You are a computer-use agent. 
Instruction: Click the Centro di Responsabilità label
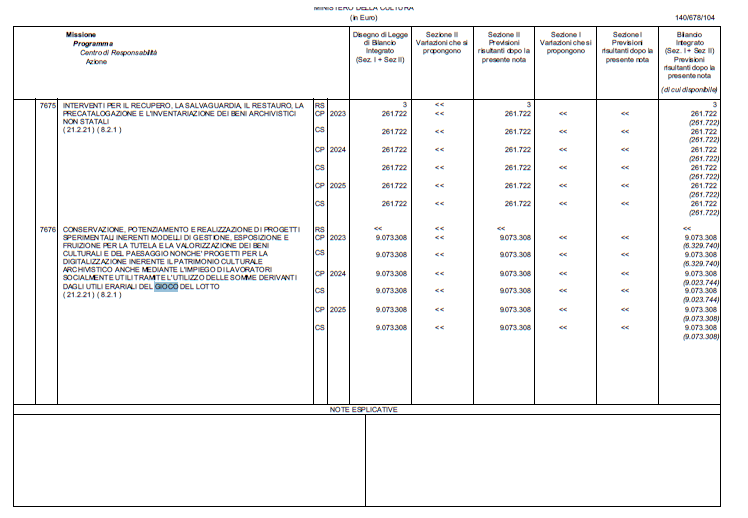pos(118,52)
